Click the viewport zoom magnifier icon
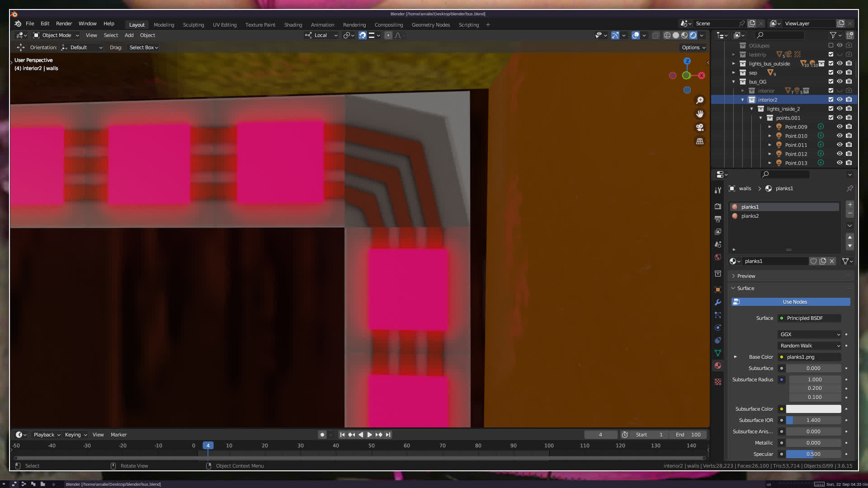This screenshot has width=868, height=488. point(700,100)
